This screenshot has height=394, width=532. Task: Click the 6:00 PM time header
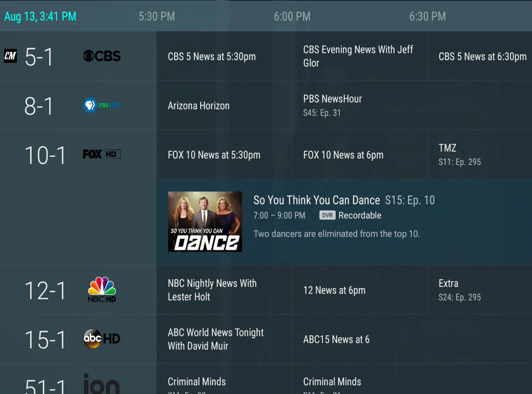[x=292, y=16]
